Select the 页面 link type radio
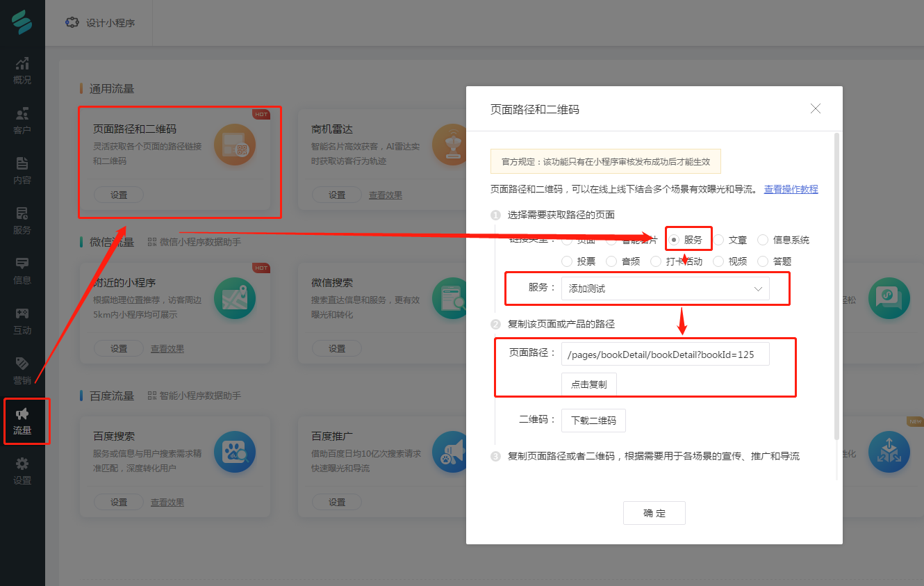Viewport: 924px width, 586px height. [x=567, y=240]
